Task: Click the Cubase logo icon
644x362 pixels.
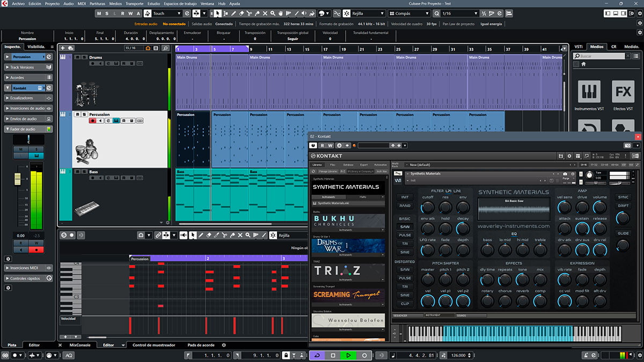Action: [x=4, y=3]
